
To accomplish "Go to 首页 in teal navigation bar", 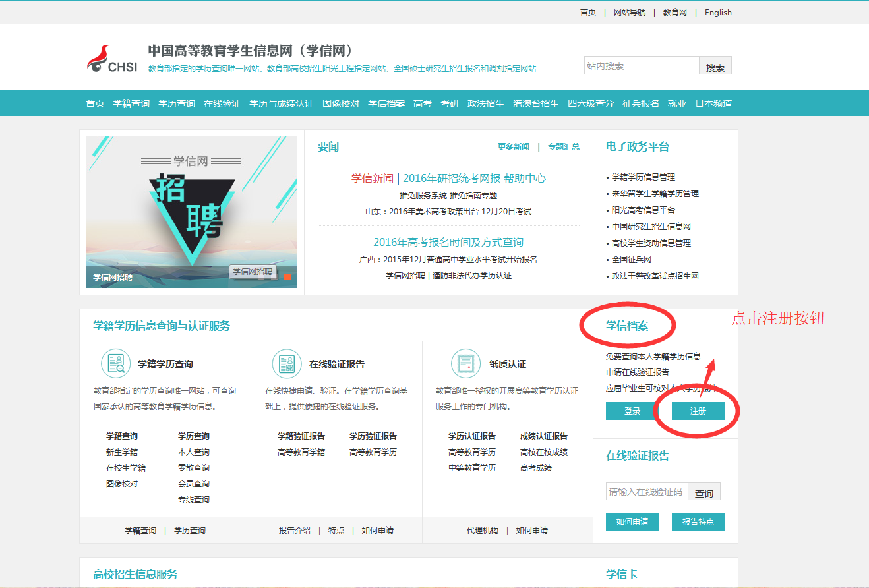I will [x=95, y=103].
